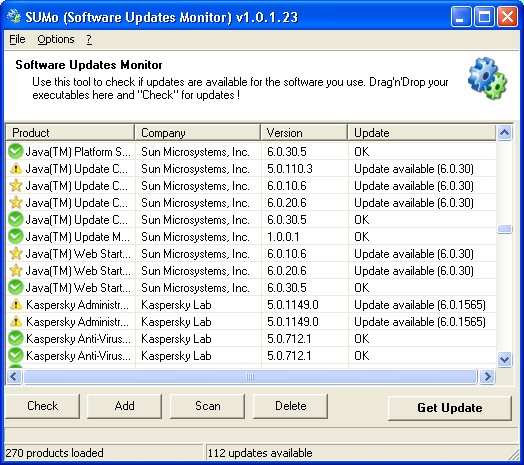Click SUMo gears logo in header
524x465 pixels.
click(x=488, y=78)
